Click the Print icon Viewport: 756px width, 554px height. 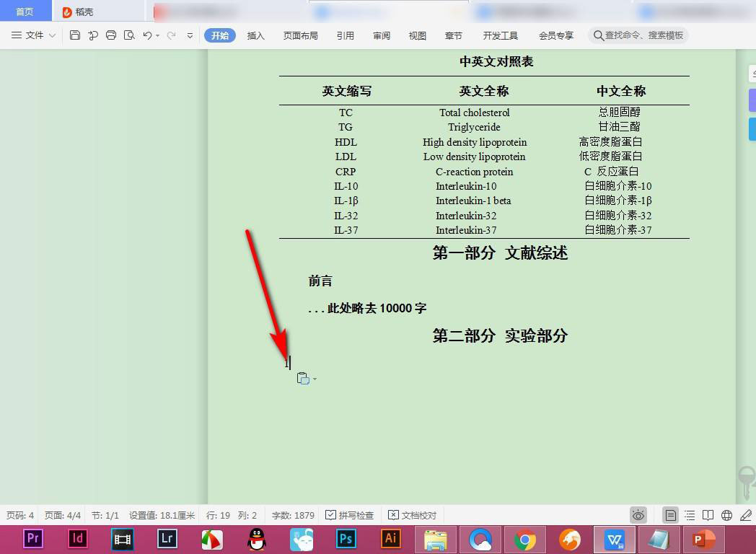pos(111,35)
